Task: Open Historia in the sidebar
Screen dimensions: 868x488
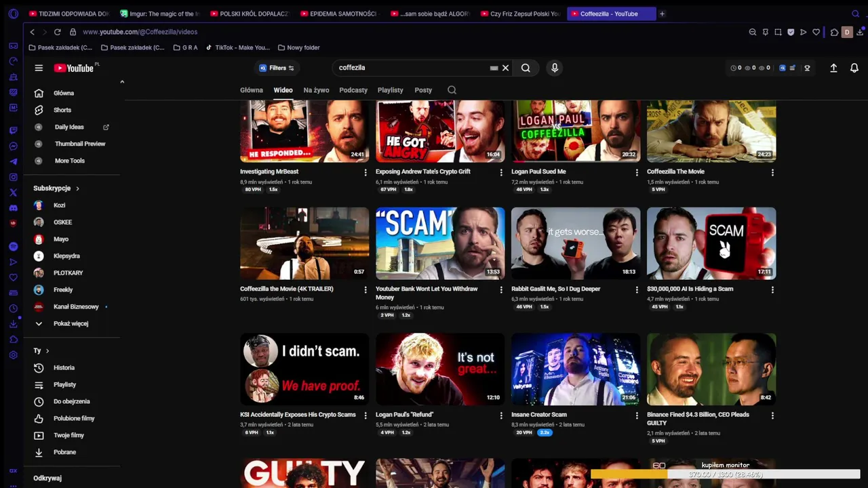Action: click(64, 367)
